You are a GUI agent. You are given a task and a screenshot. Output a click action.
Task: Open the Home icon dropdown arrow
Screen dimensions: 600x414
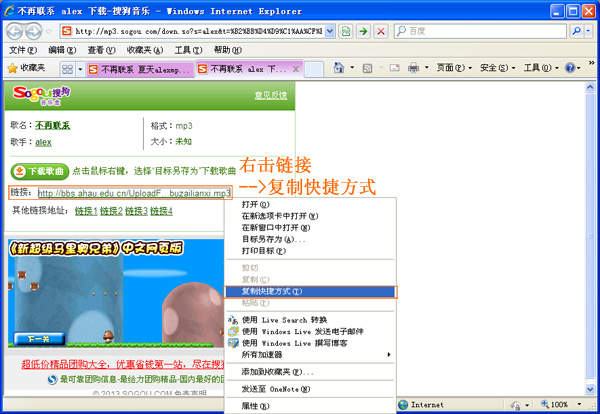pyautogui.click(x=352, y=68)
